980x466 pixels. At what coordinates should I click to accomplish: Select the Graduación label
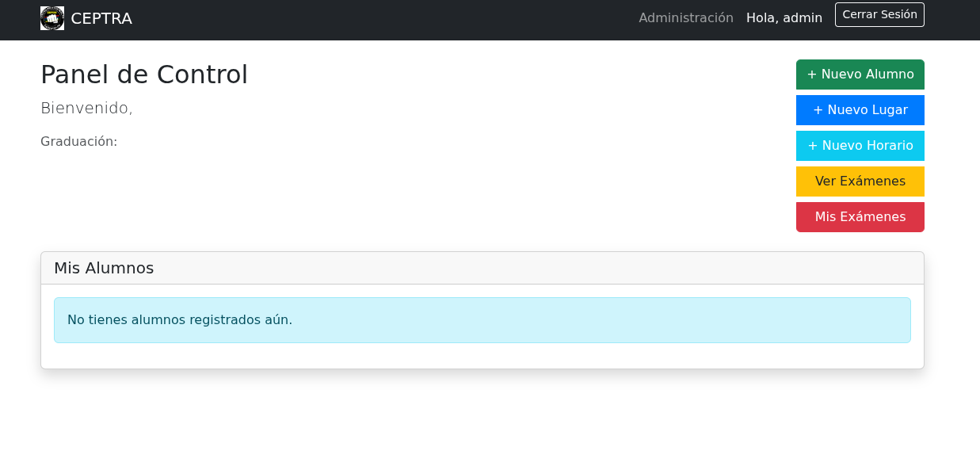pos(78,142)
